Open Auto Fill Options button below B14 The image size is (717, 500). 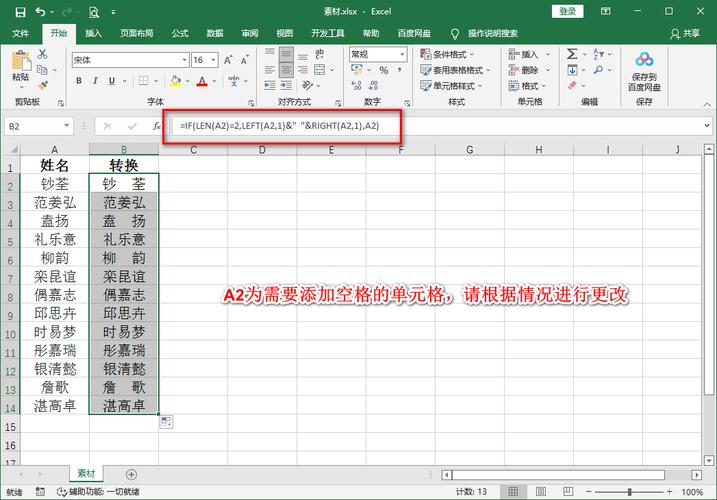166,422
